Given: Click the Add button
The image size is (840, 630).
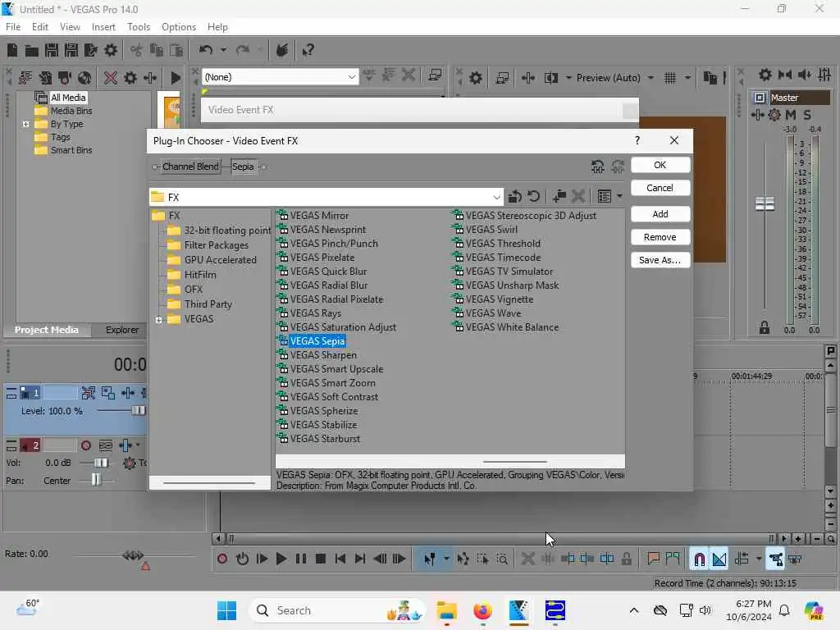Looking at the screenshot, I should coord(660,214).
